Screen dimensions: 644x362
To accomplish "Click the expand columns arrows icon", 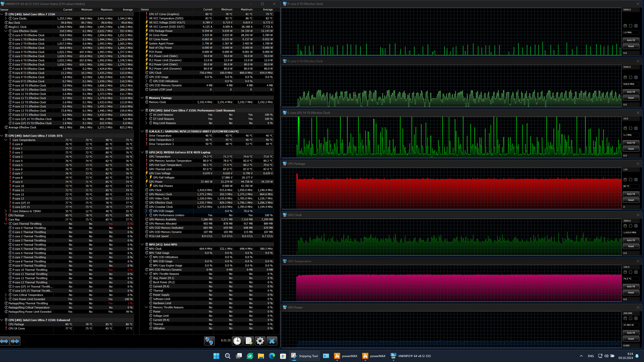I will [5, 341].
